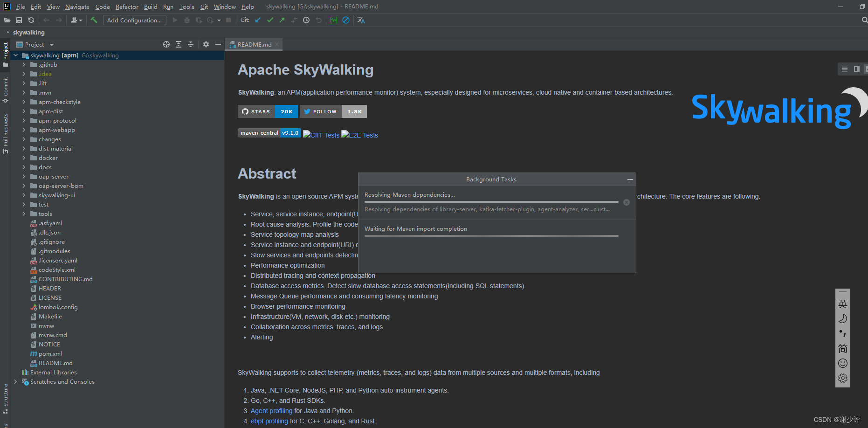Start a Debug session from the toolbar
The height and width of the screenshot is (428, 868).
coord(187,20)
